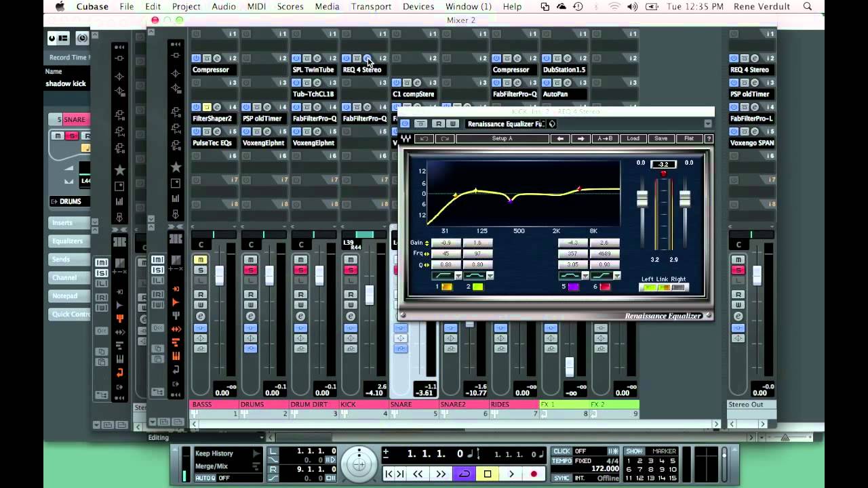This screenshot has height=488, width=868.
Task: Open the MIDI menu
Action: tap(256, 7)
